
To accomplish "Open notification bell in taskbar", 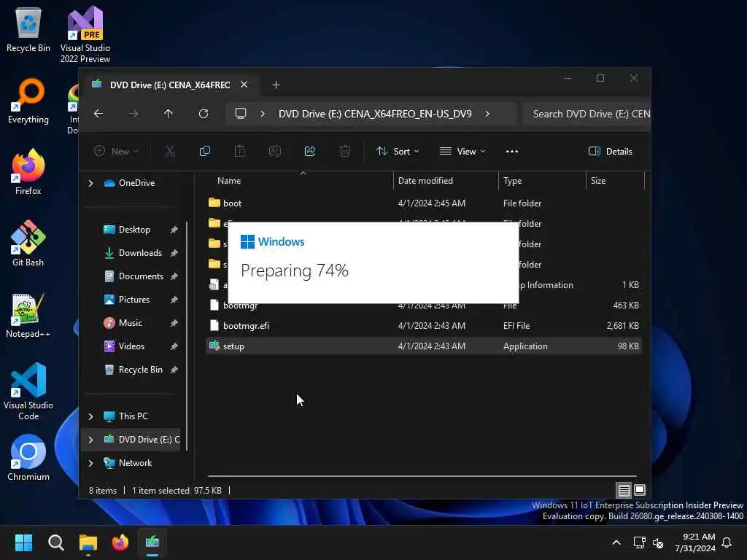I will pos(727,542).
